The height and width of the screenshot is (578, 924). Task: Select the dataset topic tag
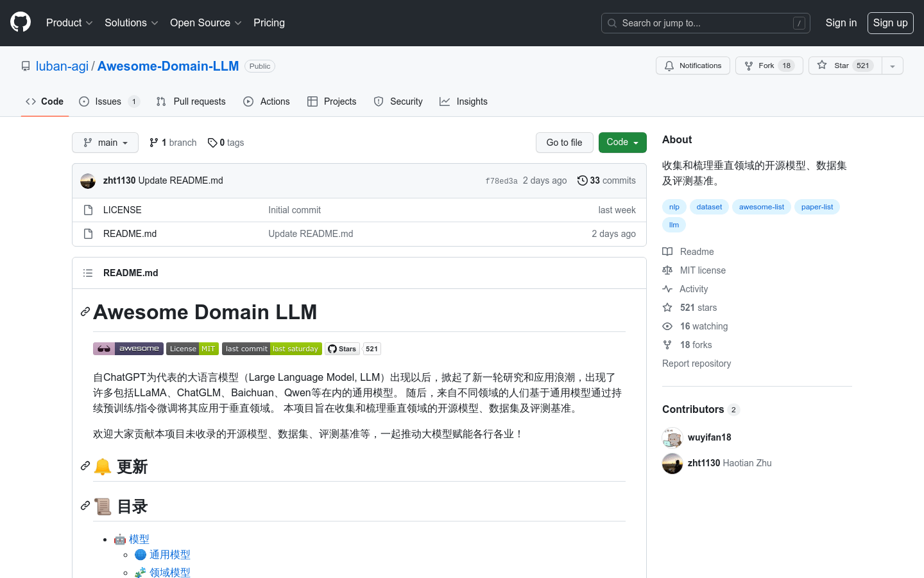[709, 207]
